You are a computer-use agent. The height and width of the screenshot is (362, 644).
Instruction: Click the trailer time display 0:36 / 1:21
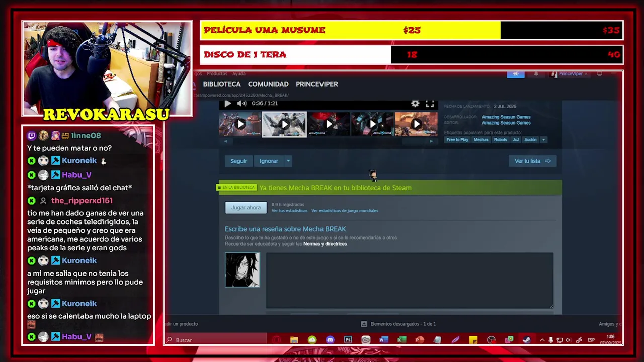[x=265, y=103]
